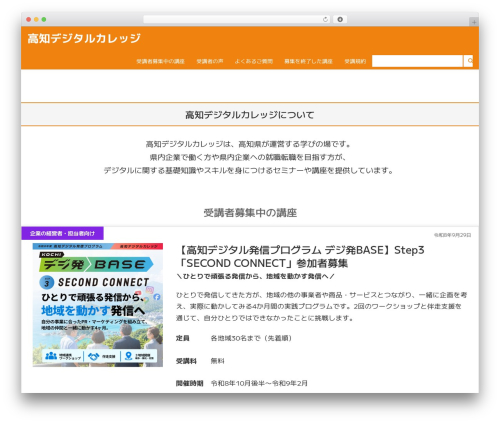
Task: Click the course description starting ひとりで発信してきた方が
Action: coord(322,306)
